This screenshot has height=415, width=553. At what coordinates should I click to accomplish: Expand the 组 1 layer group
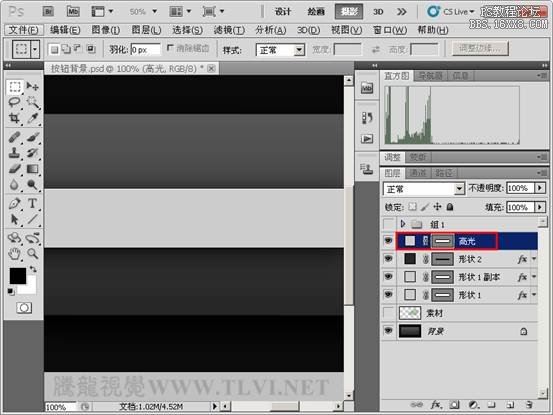tap(403, 224)
